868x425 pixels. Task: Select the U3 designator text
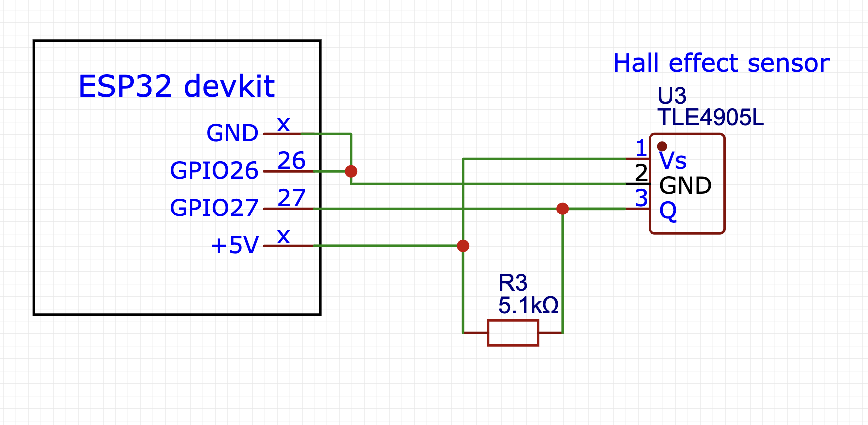[672, 96]
